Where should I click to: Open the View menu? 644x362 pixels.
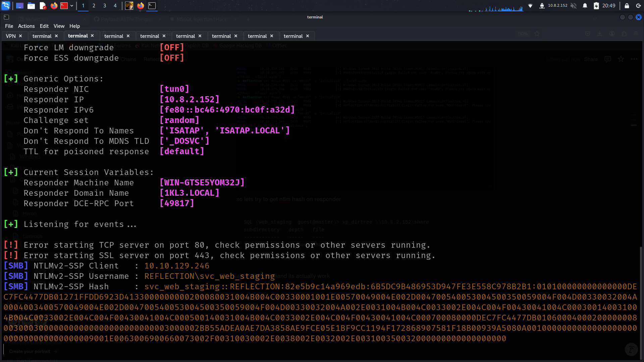pyautogui.click(x=59, y=26)
